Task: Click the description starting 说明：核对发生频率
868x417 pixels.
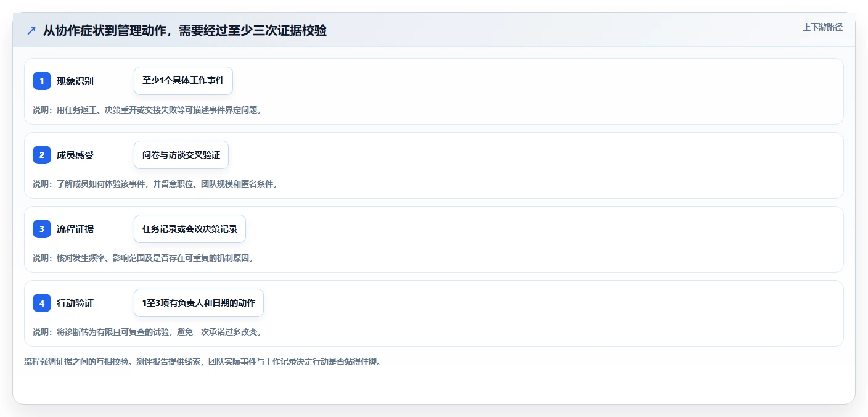Action: coord(143,258)
